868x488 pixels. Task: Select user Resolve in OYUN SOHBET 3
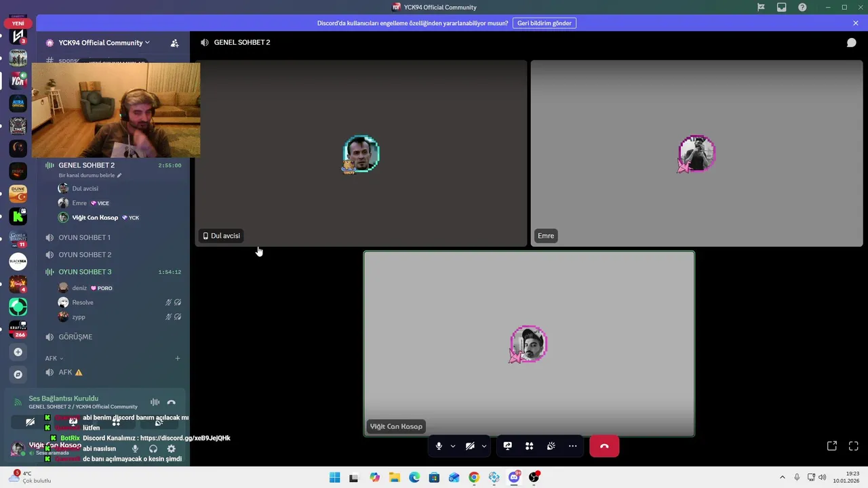83,302
